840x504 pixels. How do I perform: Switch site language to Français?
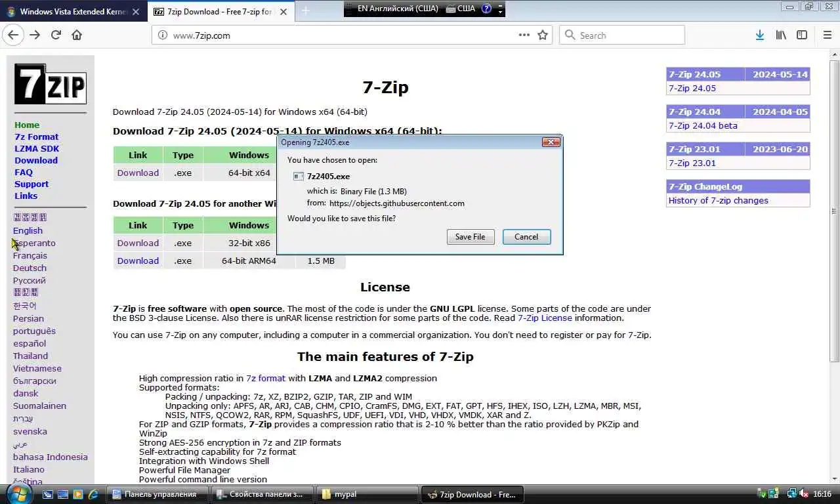[30, 255]
